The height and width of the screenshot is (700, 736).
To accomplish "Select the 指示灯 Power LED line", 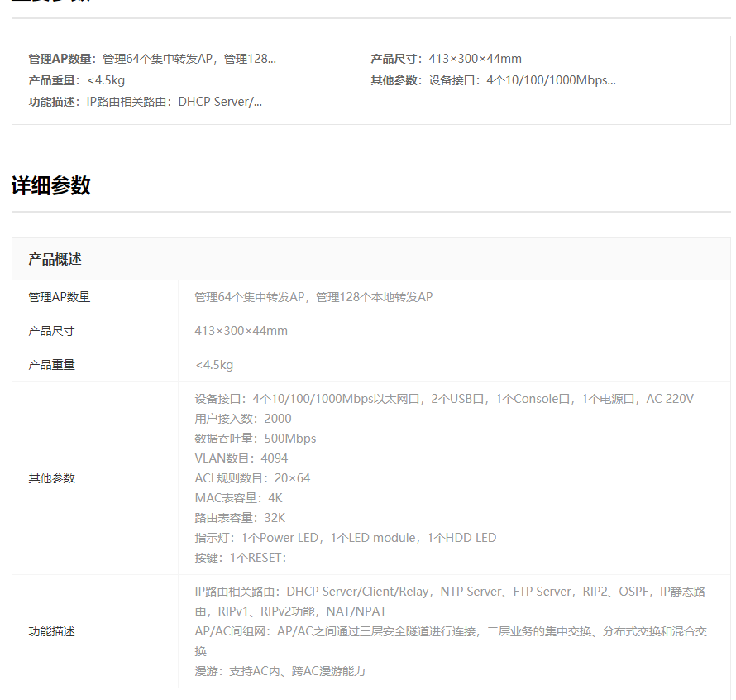I will [x=346, y=538].
